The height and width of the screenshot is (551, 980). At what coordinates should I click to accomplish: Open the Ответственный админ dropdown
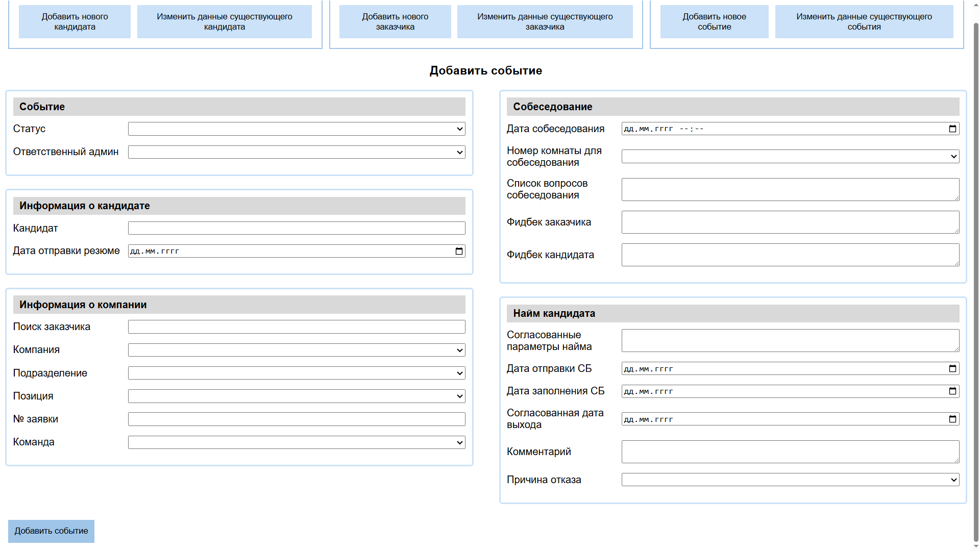[x=296, y=152]
